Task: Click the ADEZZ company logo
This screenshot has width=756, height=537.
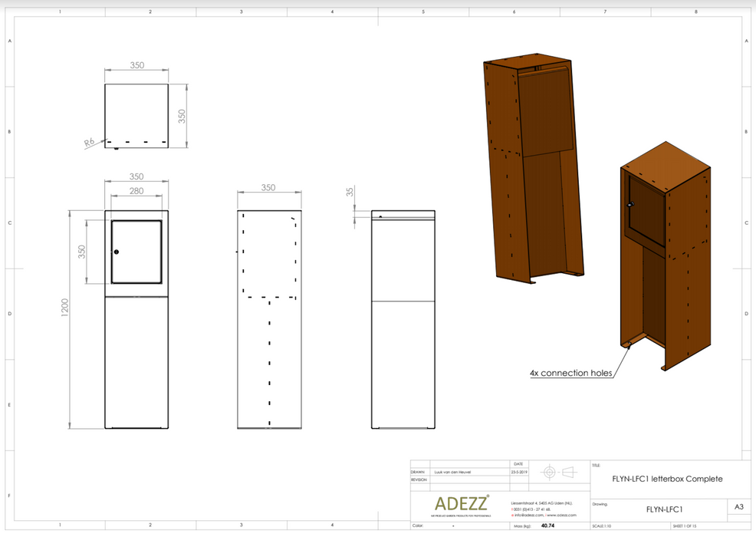Action: click(461, 503)
